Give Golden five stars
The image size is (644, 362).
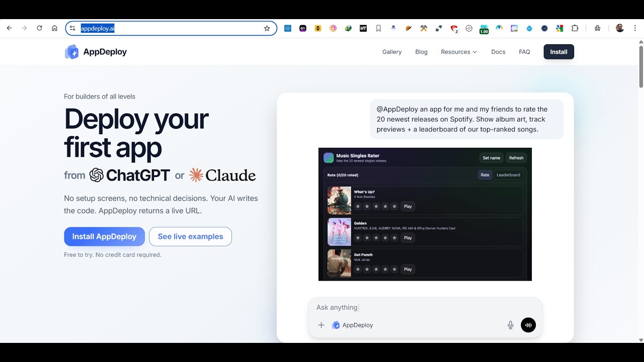click(394, 238)
